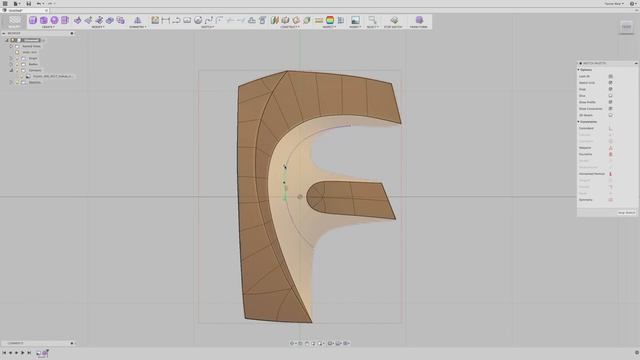Expand the Origin folder in browser
Viewport: 640px width, 360px height.
(11, 58)
